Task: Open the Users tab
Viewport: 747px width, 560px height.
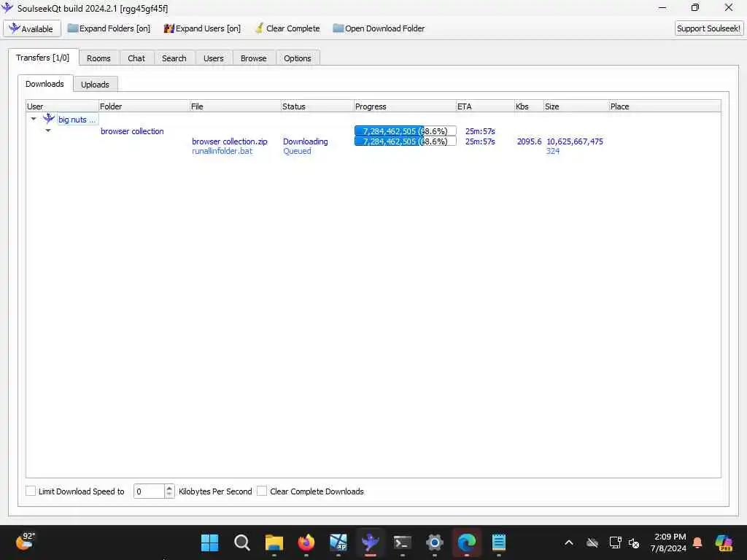Action: pyautogui.click(x=214, y=58)
